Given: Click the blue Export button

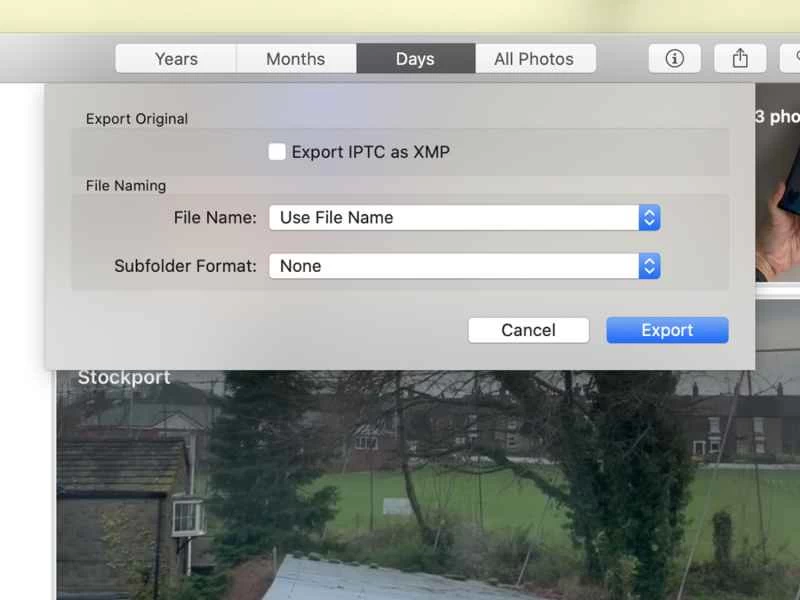Looking at the screenshot, I should 667,330.
